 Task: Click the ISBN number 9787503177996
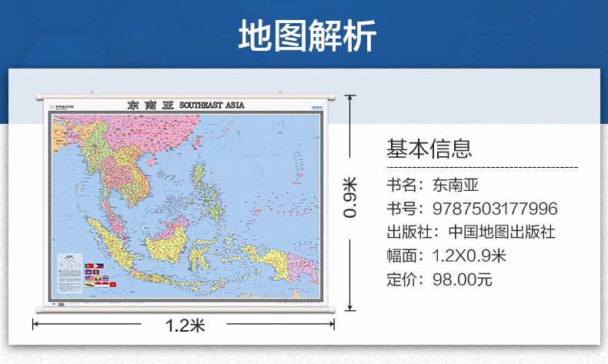[495, 209]
